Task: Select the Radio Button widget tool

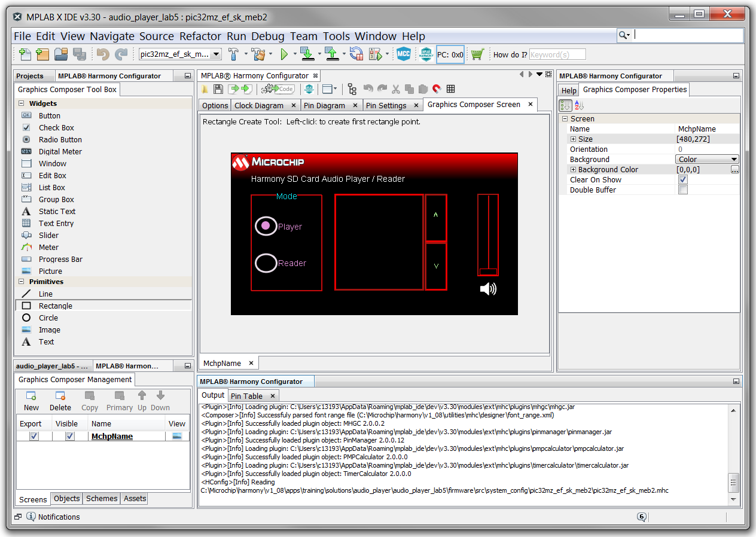Action: pyautogui.click(x=103, y=139)
